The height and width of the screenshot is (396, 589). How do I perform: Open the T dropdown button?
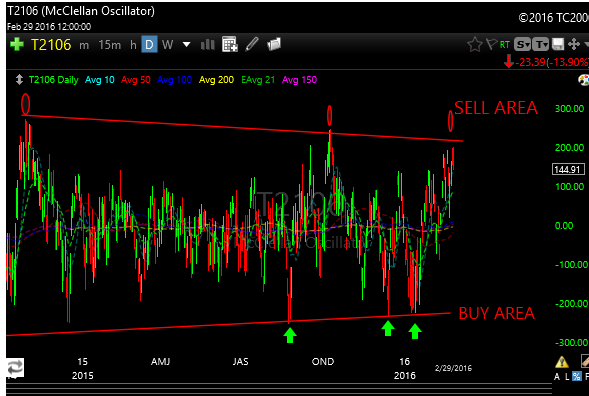coord(541,44)
